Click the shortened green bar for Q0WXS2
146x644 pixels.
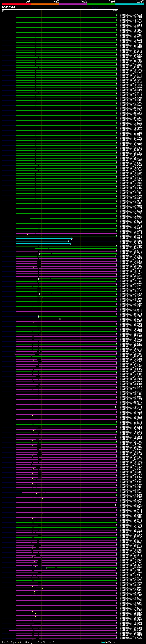(x=73, y=218)
